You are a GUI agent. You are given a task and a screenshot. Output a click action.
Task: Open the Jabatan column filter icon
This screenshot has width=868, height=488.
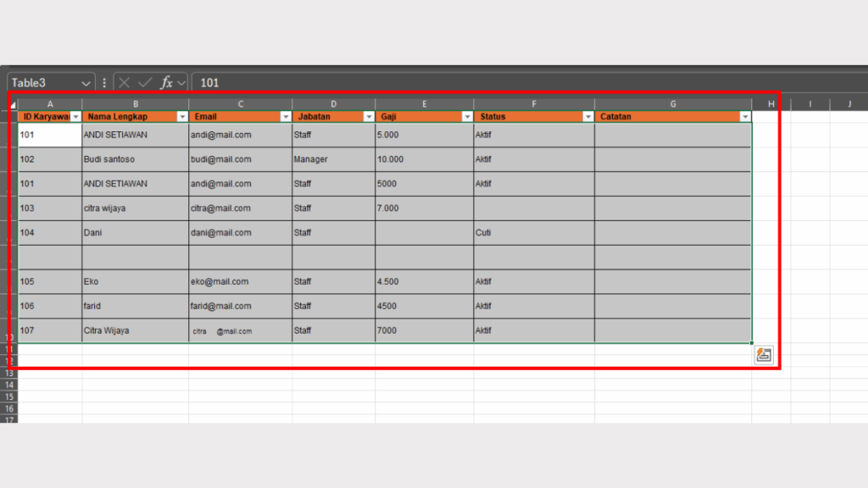tap(368, 116)
